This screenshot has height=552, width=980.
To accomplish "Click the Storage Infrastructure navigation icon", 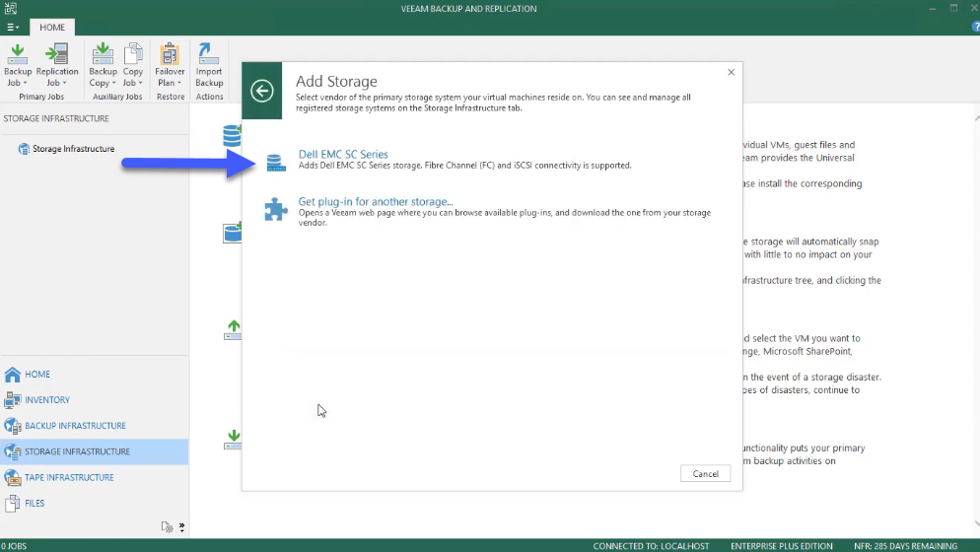I will pos(13,451).
